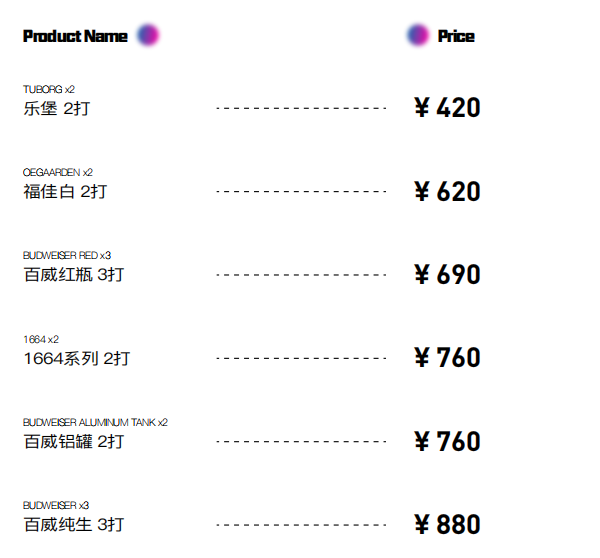Click the OEGAARDEN x2 label
This screenshot has height=558, width=600.
pyautogui.click(x=58, y=173)
